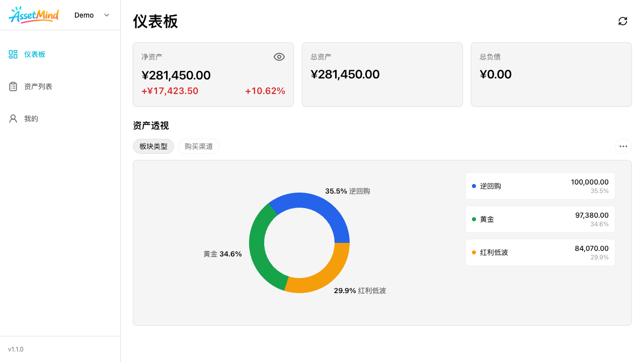Expand the chevron next to Demo

107,15
